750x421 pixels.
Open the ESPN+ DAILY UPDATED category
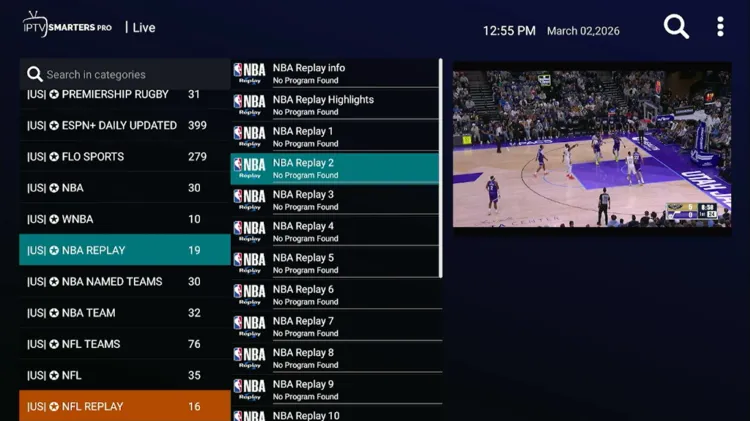coord(125,125)
